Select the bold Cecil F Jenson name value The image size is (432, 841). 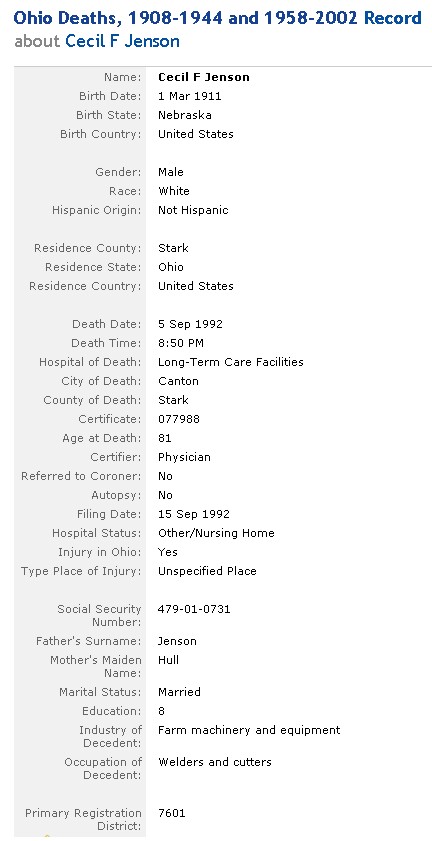tap(204, 77)
